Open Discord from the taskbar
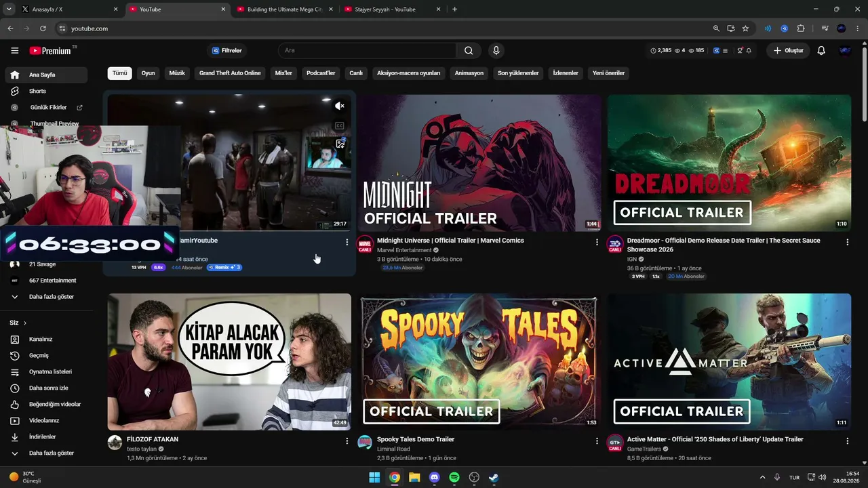The image size is (868, 488). coord(434,477)
